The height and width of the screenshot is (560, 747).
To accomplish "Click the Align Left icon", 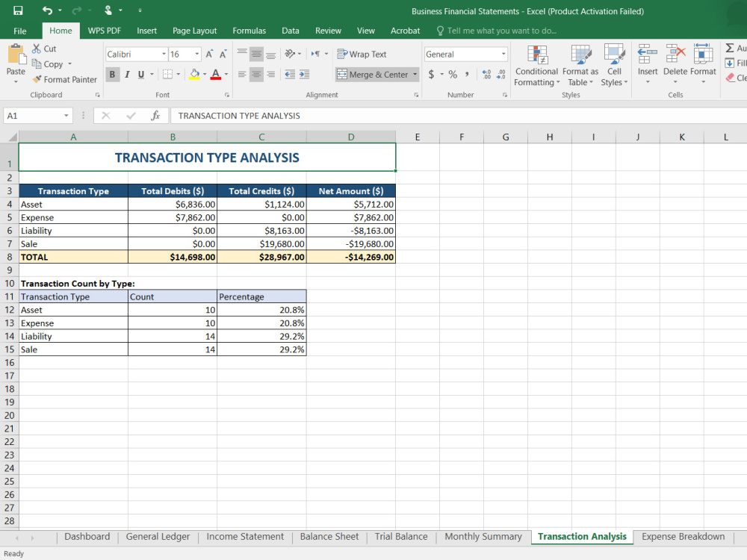I will click(242, 74).
